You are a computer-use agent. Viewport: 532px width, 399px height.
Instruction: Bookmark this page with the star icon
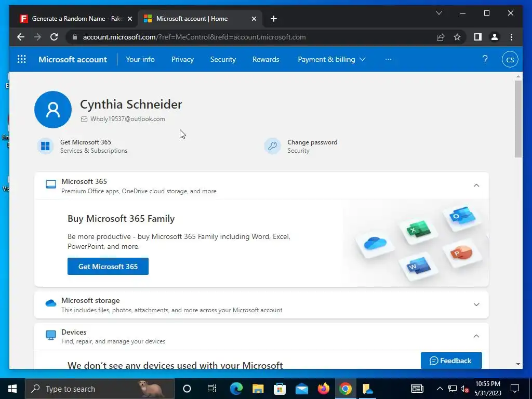tap(457, 37)
